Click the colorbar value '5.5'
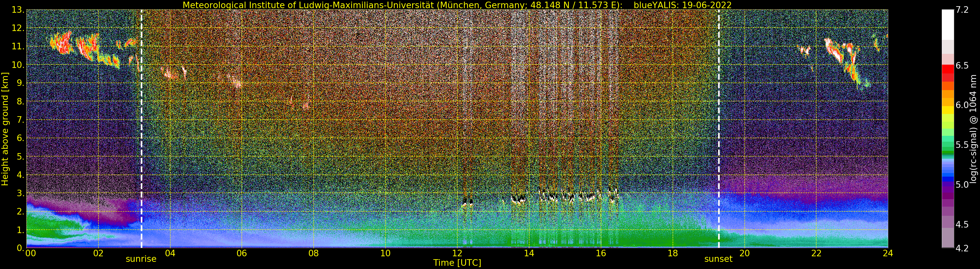The width and height of the screenshot is (980, 269). pyautogui.click(x=962, y=145)
